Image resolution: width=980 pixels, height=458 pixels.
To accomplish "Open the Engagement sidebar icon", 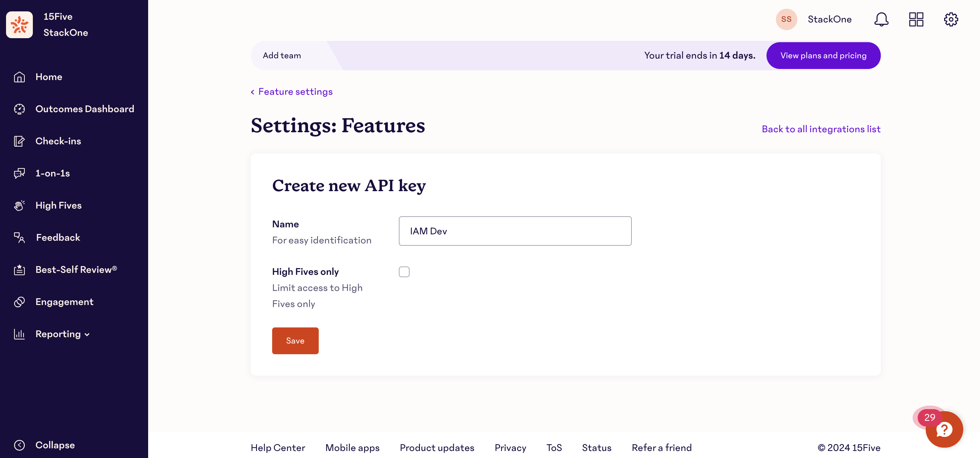I will tap(20, 302).
